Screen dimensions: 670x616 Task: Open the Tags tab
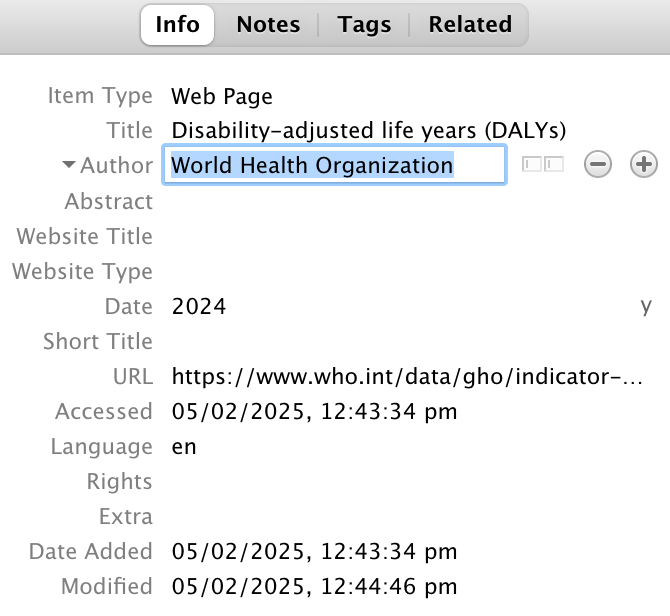click(364, 25)
